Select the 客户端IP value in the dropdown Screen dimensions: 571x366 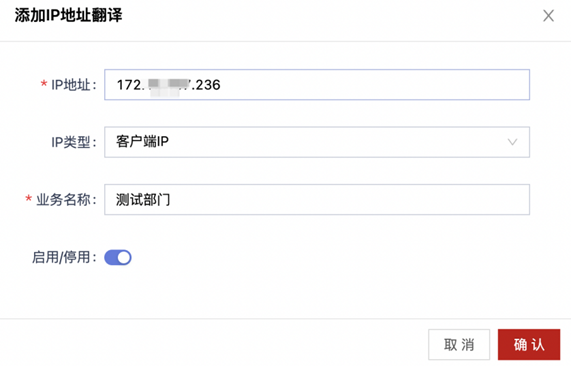pos(142,142)
